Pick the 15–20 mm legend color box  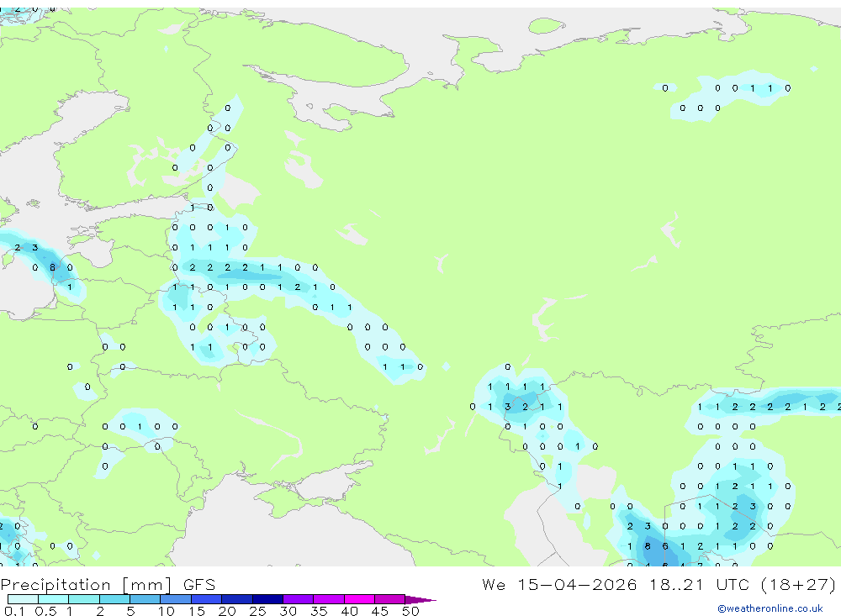207,599
